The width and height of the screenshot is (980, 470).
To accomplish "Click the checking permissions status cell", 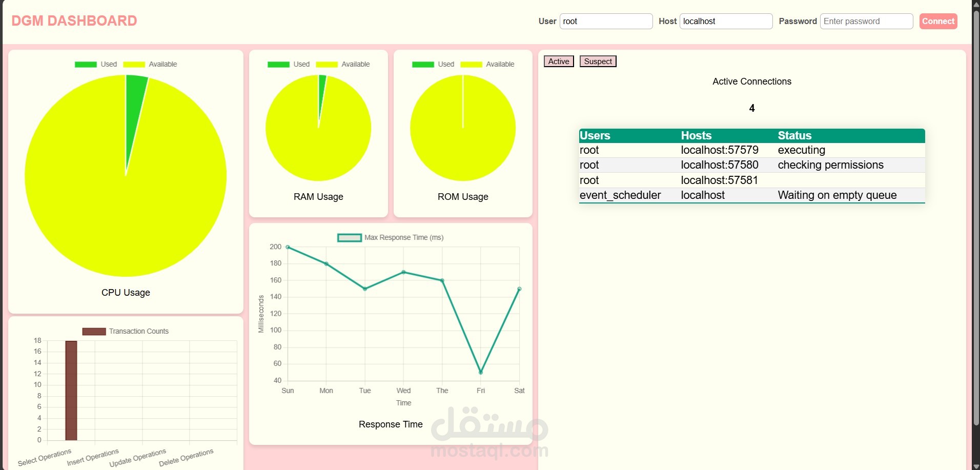I will (x=831, y=165).
